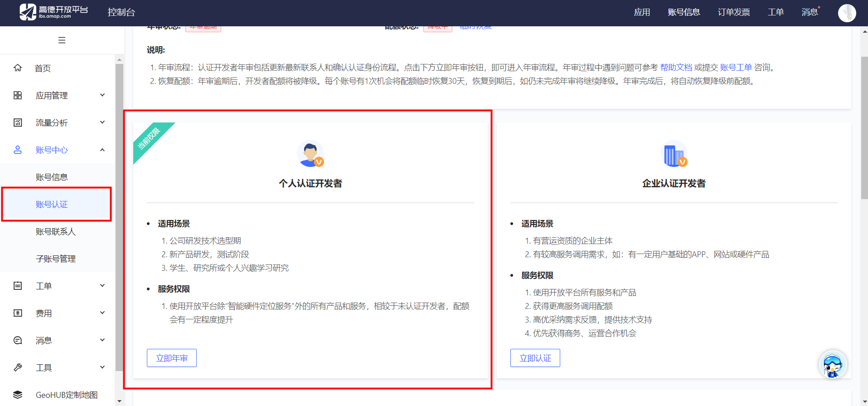This screenshot has height=406, width=868.
Task: Toggle the hamburger sidebar menu
Action: click(62, 40)
